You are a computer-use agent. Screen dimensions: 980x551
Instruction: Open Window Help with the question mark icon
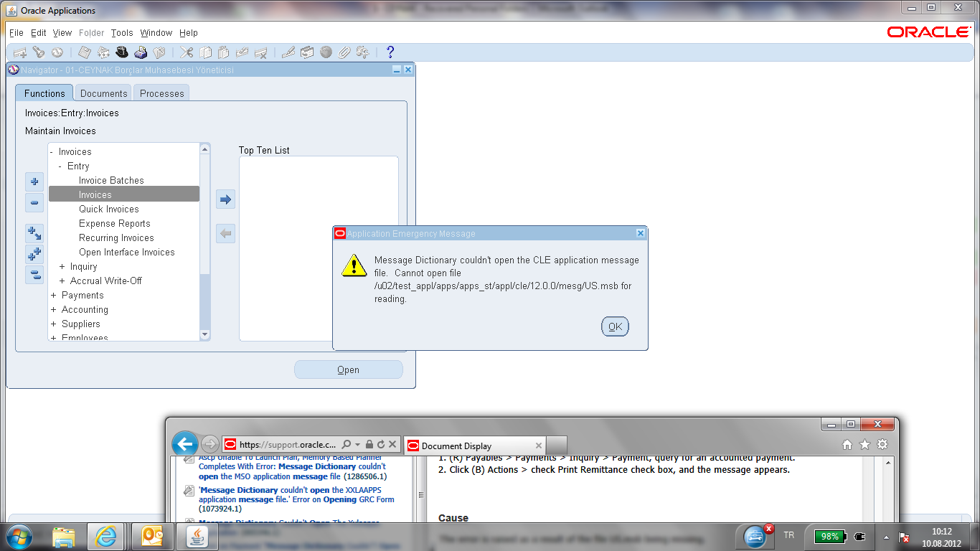pos(390,52)
